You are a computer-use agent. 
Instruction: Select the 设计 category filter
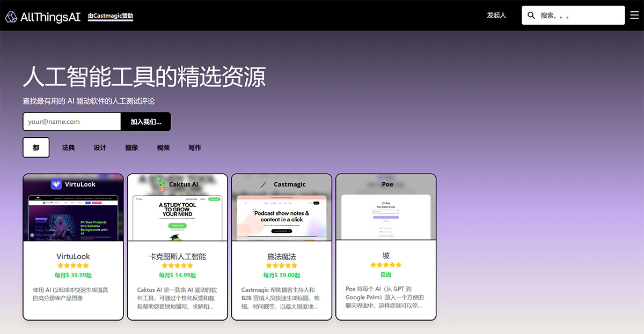(x=99, y=147)
